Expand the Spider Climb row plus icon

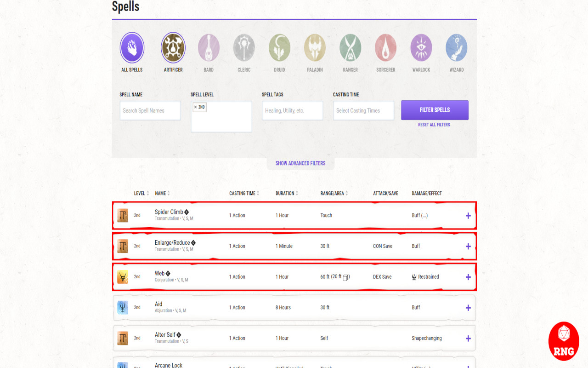[468, 215]
